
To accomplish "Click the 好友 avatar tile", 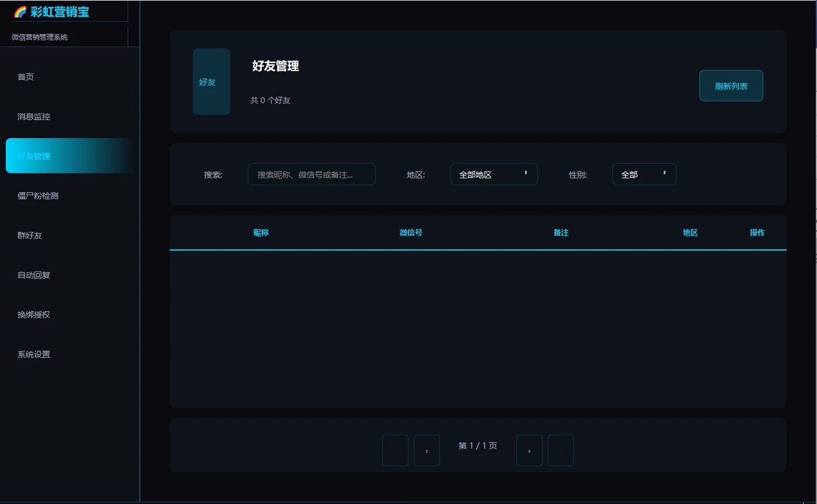I will point(212,82).
